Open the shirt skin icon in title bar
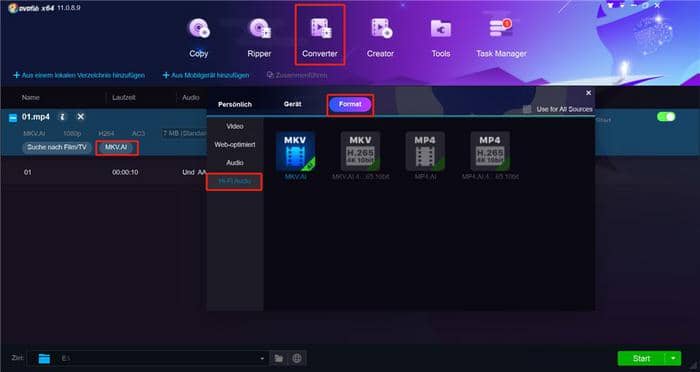The width and height of the screenshot is (700, 372). (x=610, y=6)
